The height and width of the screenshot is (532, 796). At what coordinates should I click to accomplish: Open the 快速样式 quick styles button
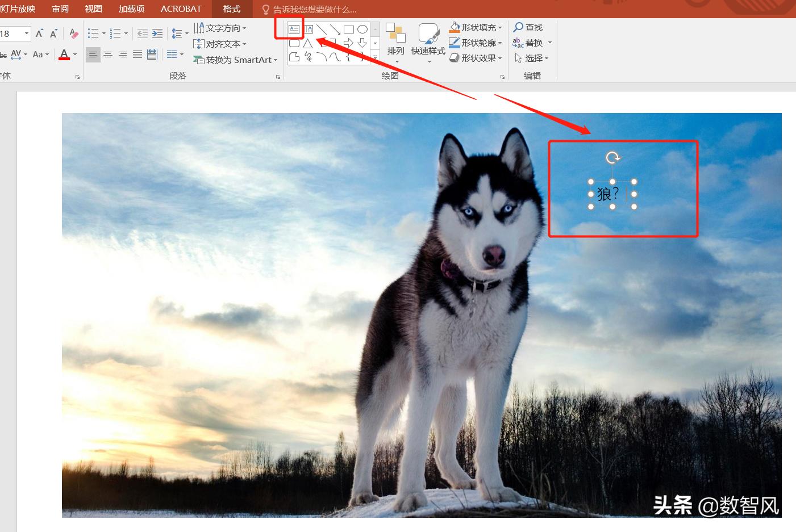[x=428, y=41]
